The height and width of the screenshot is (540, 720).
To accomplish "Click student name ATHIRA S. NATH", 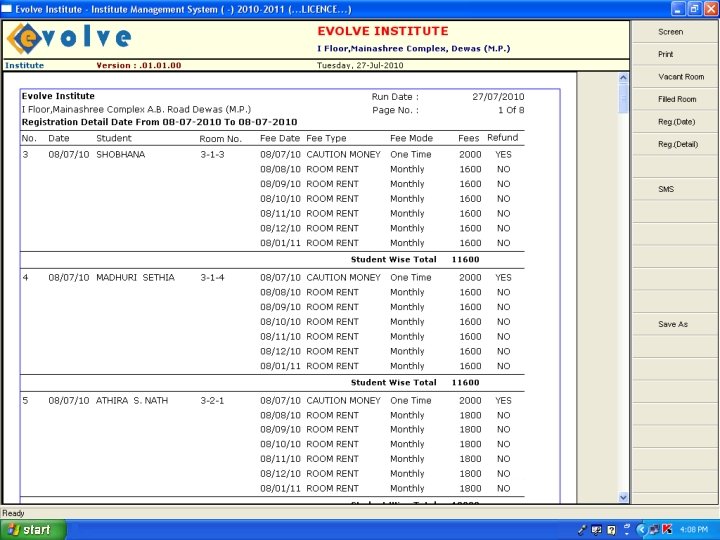I will [132, 401].
